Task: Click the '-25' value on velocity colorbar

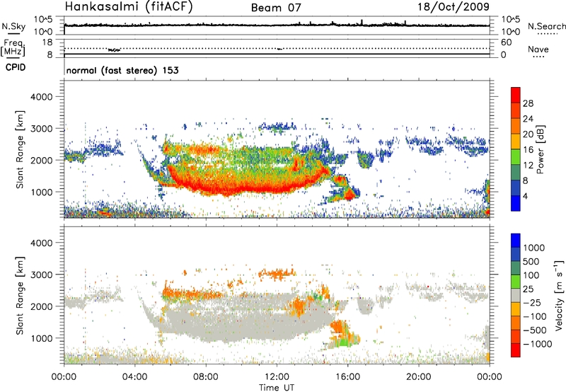Action: point(533,302)
